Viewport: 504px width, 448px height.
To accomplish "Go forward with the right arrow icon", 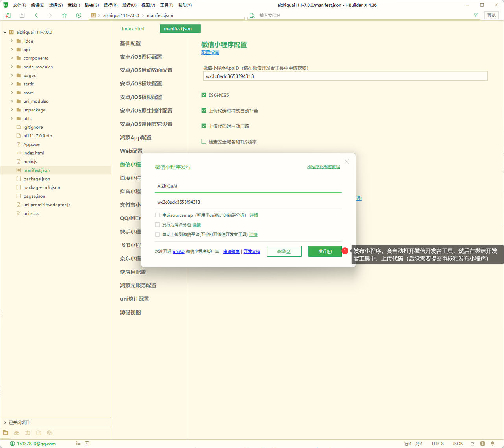I will tap(50, 15).
